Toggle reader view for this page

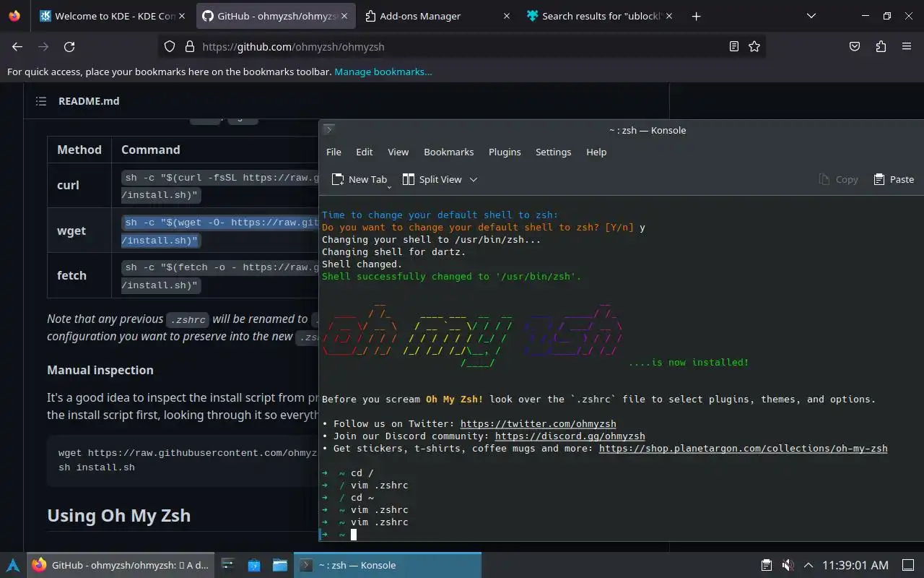tap(734, 46)
